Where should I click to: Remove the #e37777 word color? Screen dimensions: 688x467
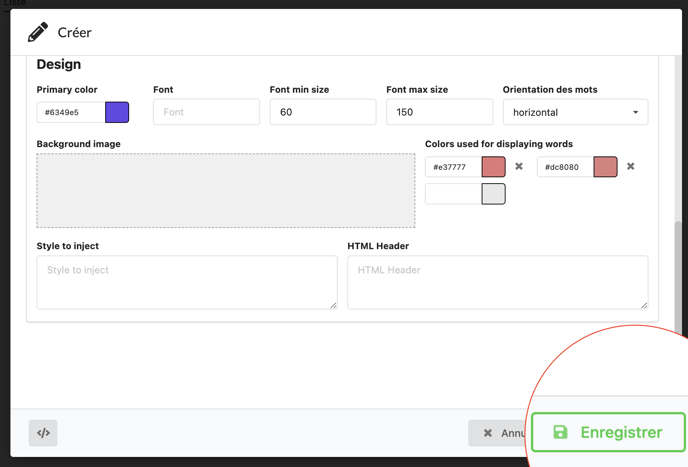tap(519, 166)
